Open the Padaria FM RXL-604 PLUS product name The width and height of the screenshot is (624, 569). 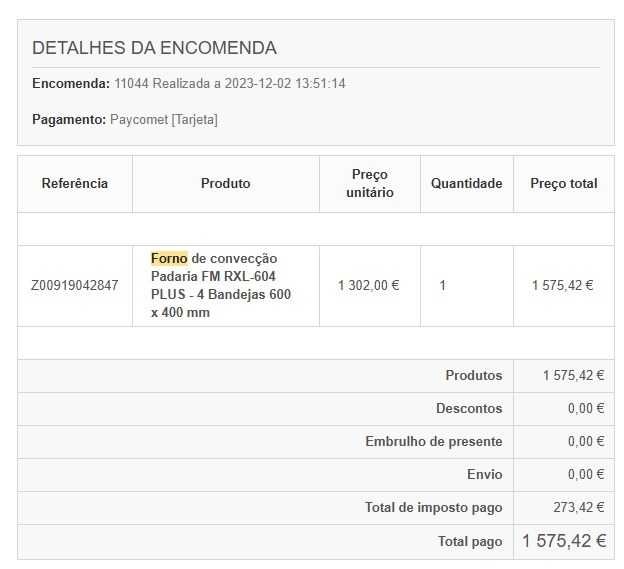pos(213,277)
